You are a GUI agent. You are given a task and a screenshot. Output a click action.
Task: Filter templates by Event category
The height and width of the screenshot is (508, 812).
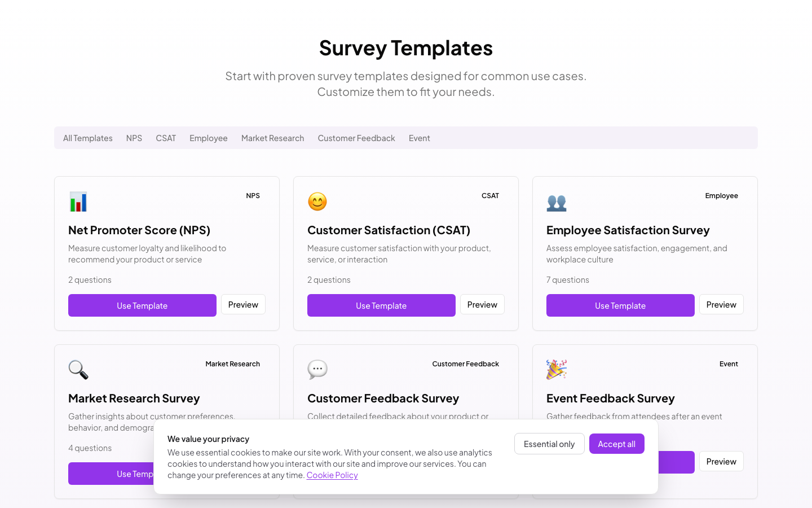[x=420, y=138]
